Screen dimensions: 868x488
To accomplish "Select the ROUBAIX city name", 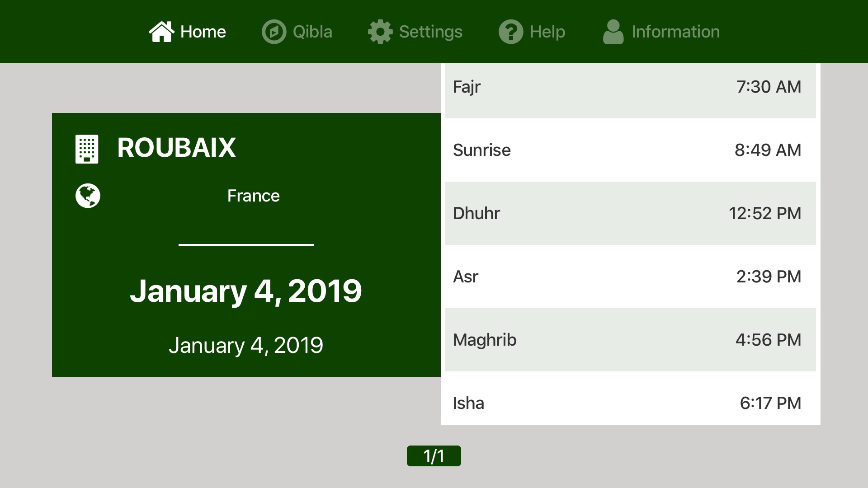I will pos(176,147).
